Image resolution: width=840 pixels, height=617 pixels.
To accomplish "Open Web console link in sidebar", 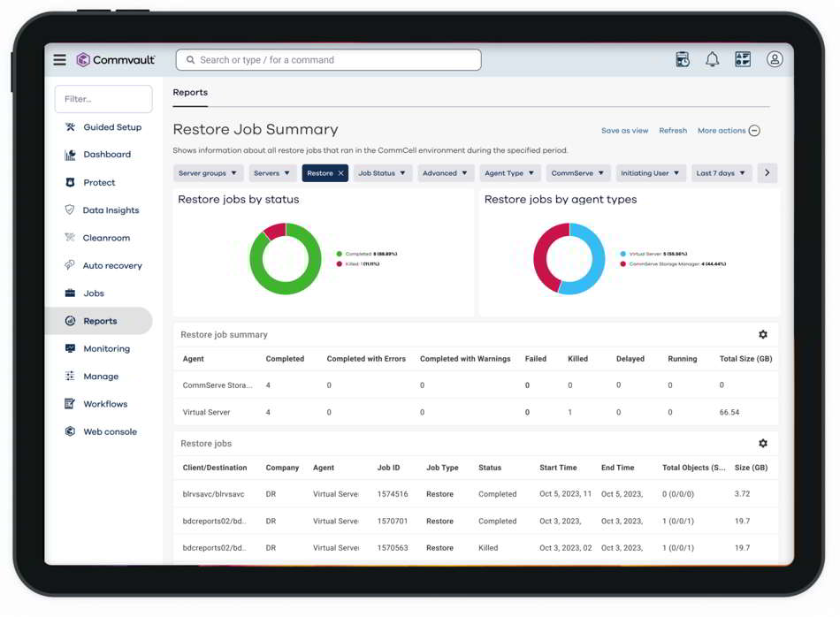I will coord(110,431).
